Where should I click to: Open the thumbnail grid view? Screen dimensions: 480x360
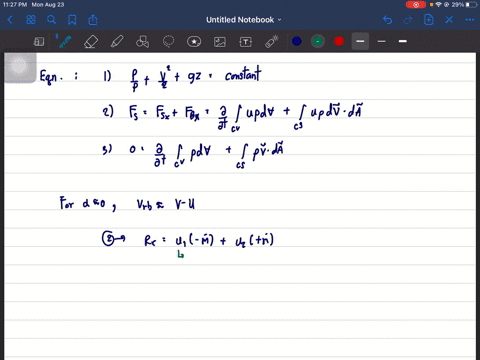[x=31, y=20]
